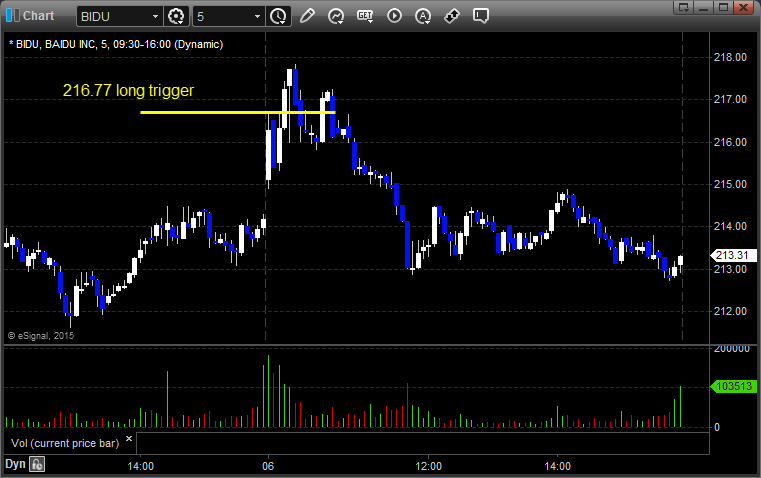Open the window options dropdown in title bar
The image size is (761, 478).
point(684,7)
